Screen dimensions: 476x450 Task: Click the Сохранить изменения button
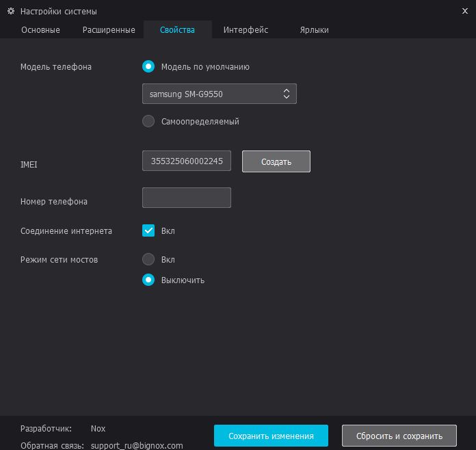(271, 436)
